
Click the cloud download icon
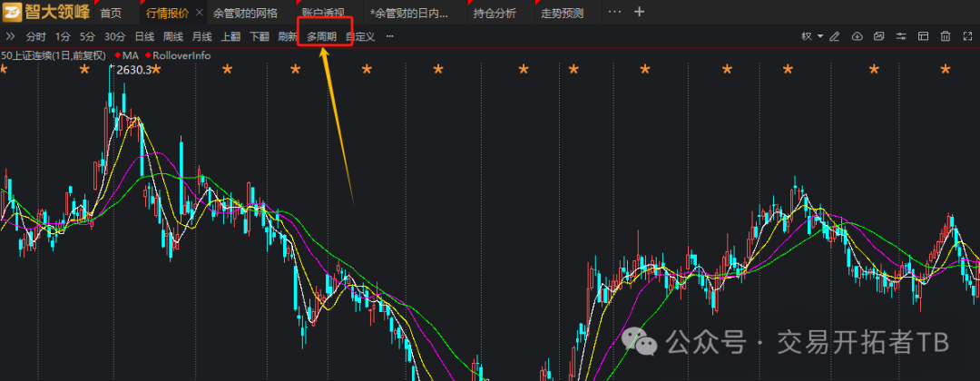click(857, 37)
